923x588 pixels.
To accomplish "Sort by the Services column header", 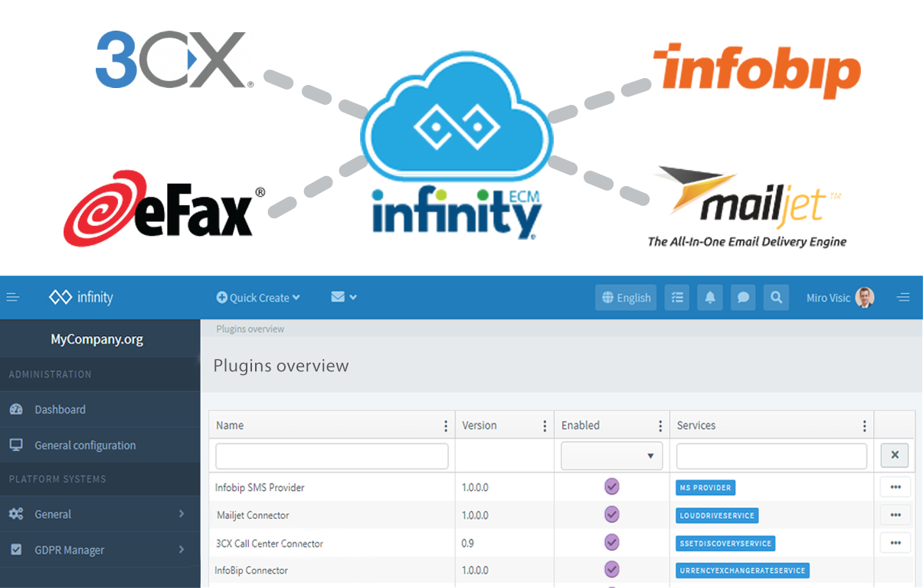I will point(696,425).
